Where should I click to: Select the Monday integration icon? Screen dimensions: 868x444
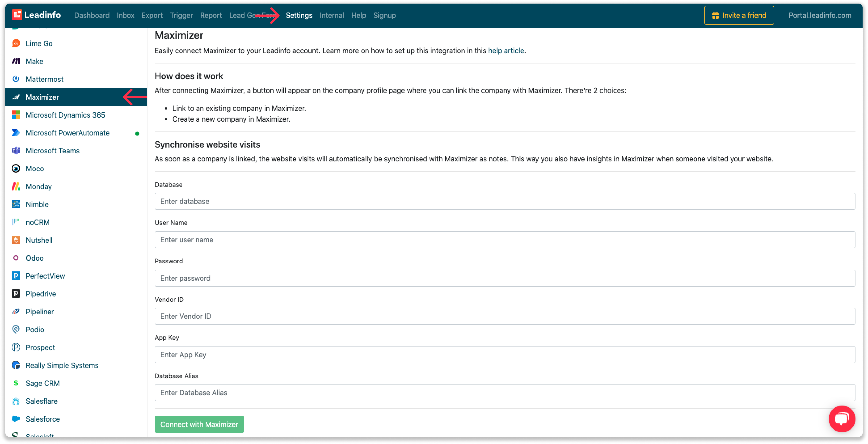coord(16,186)
